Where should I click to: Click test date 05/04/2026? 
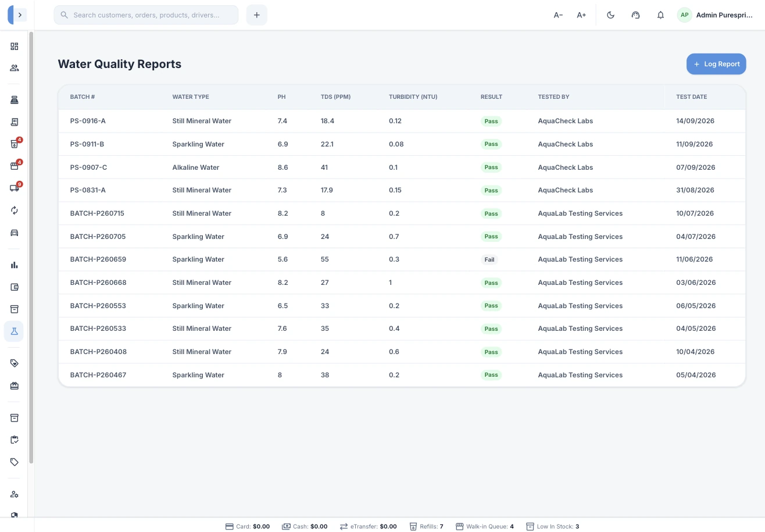click(696, 375)
